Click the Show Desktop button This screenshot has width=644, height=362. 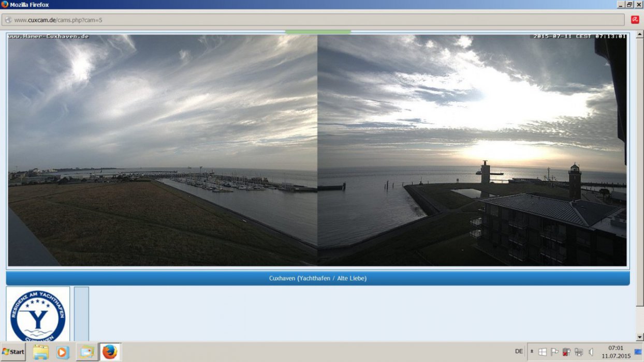tap(638, 352)
